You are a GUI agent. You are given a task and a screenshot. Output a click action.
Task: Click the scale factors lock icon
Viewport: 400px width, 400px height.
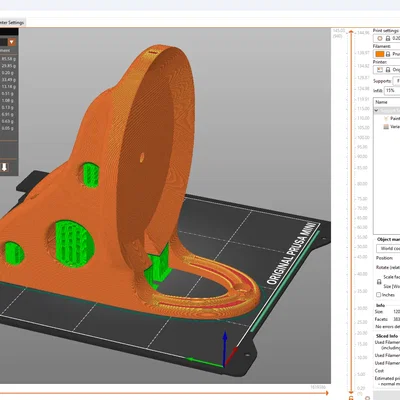click(x=379, y=282)
